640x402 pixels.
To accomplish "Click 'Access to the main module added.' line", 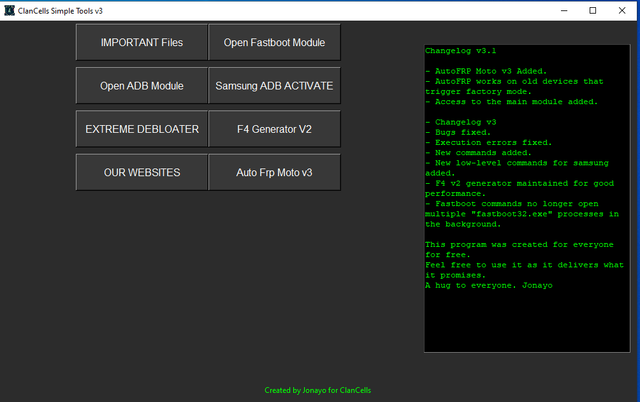I will [x=511, y=102].
